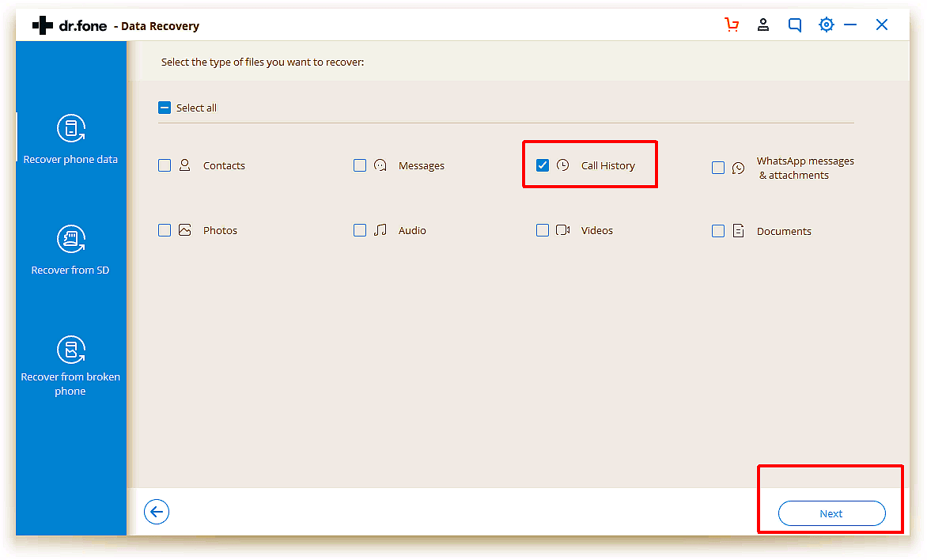Viewport: 927px width, 560px height.
Task: Minimize the dr.fone window
Action: pos(850,25)
